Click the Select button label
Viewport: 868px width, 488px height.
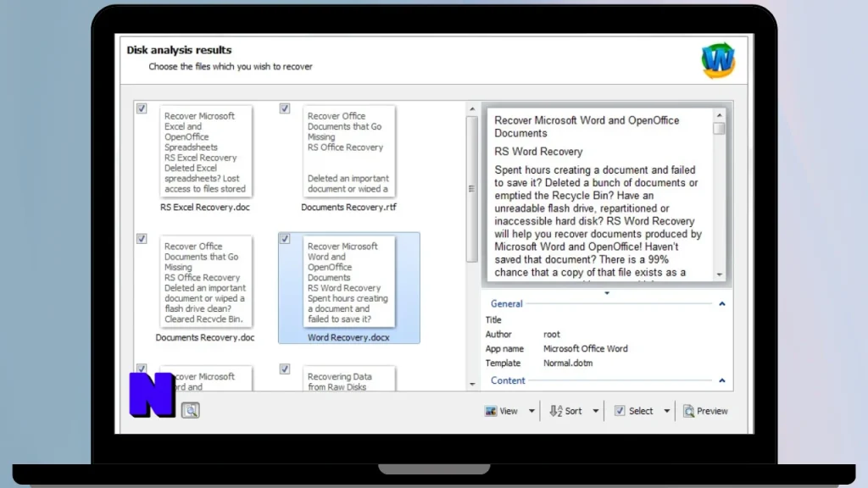click(x=641, y=411)
